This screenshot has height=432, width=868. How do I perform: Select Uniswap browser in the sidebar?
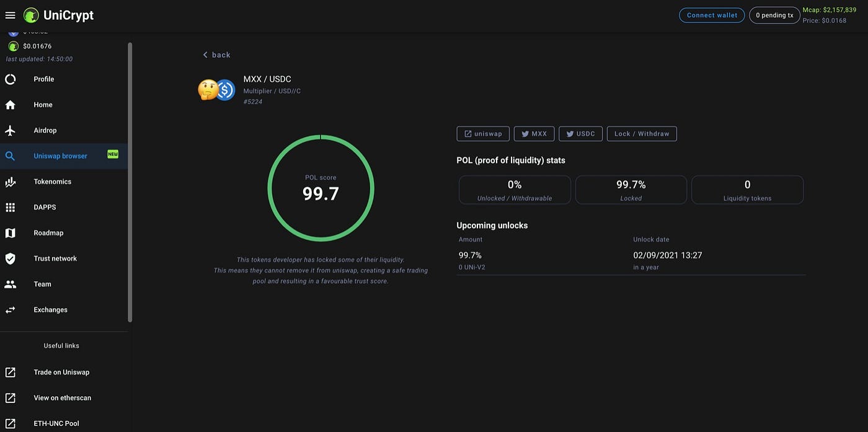64,156
